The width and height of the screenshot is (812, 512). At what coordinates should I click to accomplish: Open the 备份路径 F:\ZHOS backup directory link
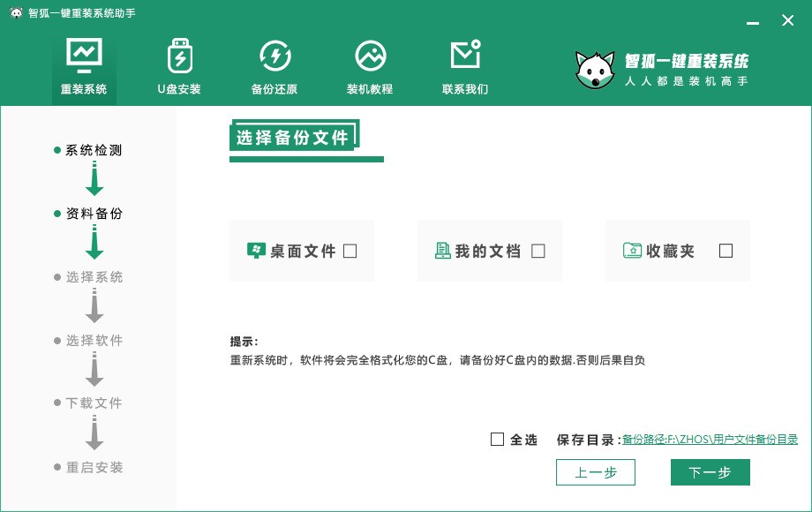(710, 440)
